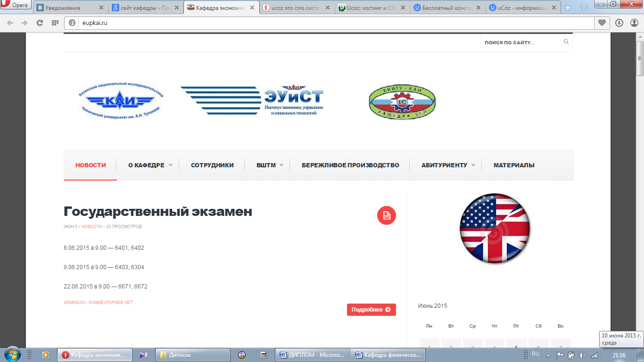Click the US/UK flag language image
The height and width of the screenshot is (362, 644).
pos(495,228)
